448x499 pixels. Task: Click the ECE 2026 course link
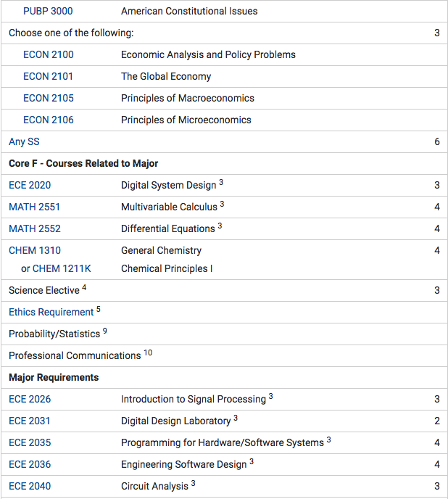pyautogui.click(x=30, y=399)
